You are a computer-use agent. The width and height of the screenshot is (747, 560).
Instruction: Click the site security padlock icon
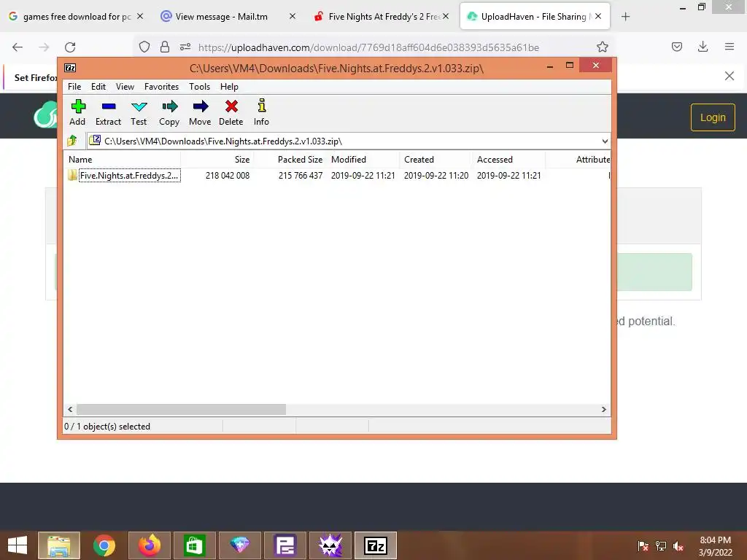tap(164, 47)
